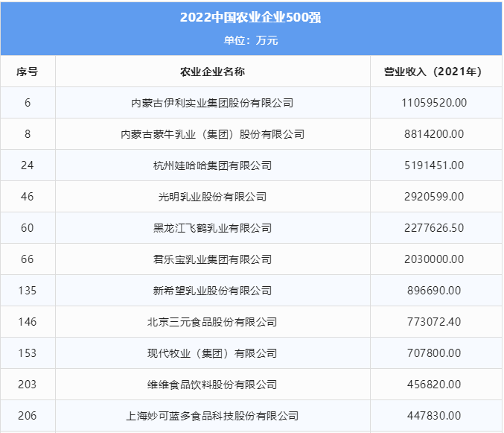Select company 杭州娃哈哈集团有限公司
The width and height of the screenshot is (504, 433).
(x=212, y=165)
